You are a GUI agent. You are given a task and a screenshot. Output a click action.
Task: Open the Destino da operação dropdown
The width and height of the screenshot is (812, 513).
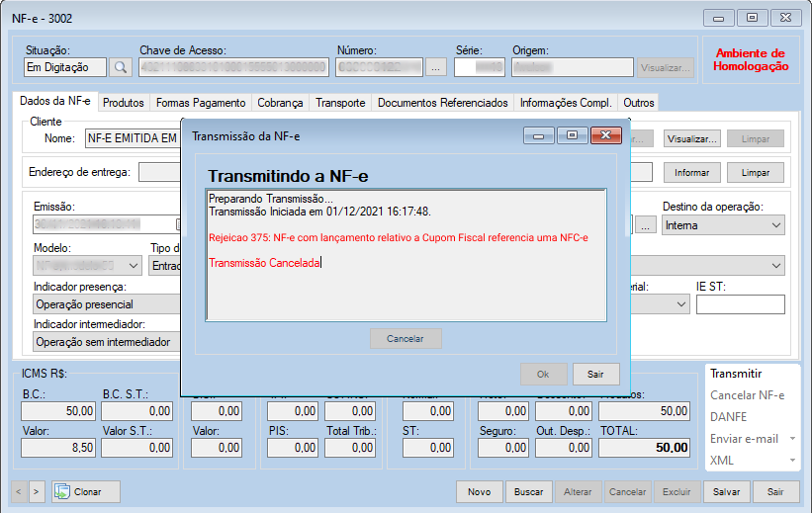pos(774,225)
